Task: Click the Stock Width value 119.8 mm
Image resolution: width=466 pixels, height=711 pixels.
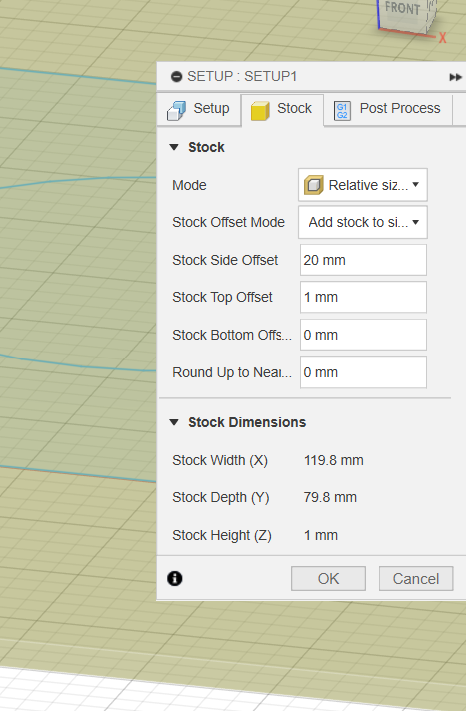Action: [334, 460]
